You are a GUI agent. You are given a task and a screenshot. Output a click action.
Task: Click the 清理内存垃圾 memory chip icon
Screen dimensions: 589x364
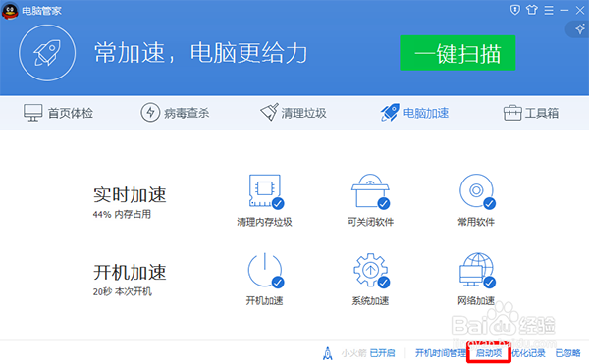[266, 191]
